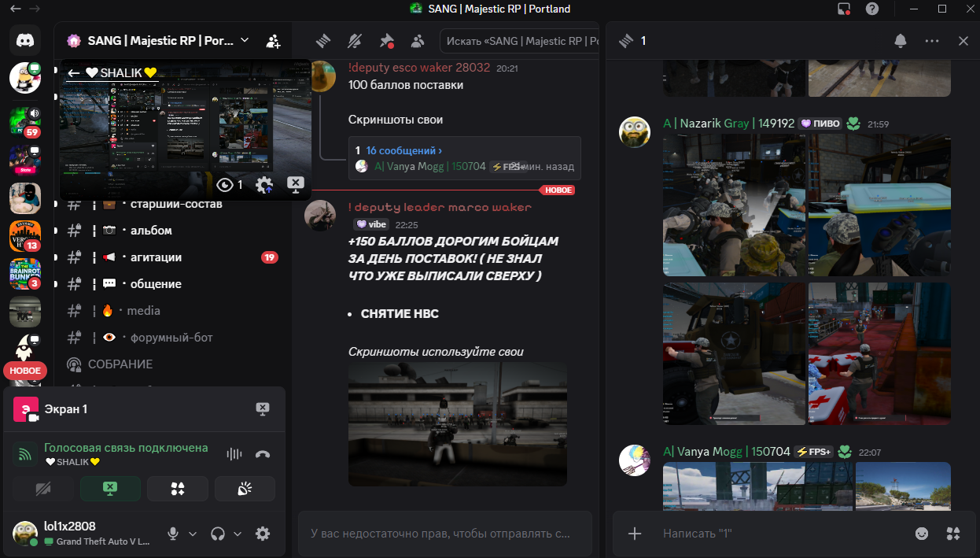Disconnect from the voice channel
Image resolution: width=980 pixels, height=558 pixels.
coord(263,454)
